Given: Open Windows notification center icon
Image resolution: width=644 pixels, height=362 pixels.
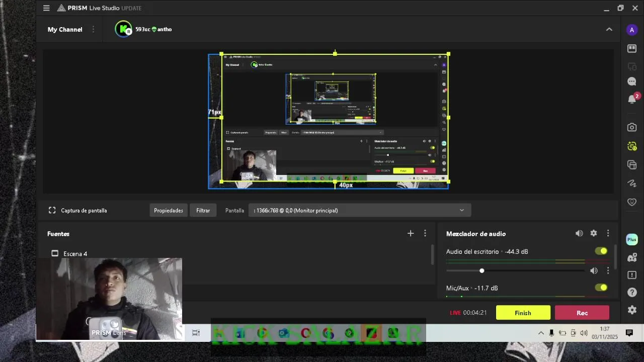Looking at the screenshot, I should click(629, 333).
